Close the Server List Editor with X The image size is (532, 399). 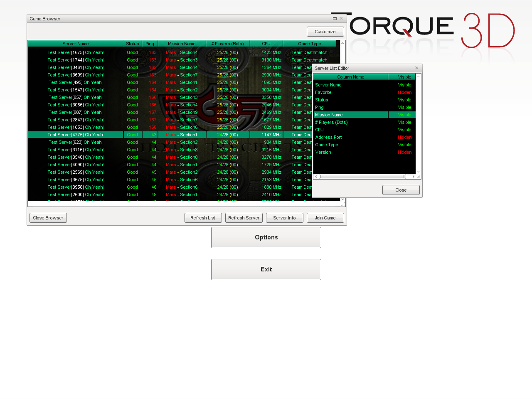click(416, 68)
